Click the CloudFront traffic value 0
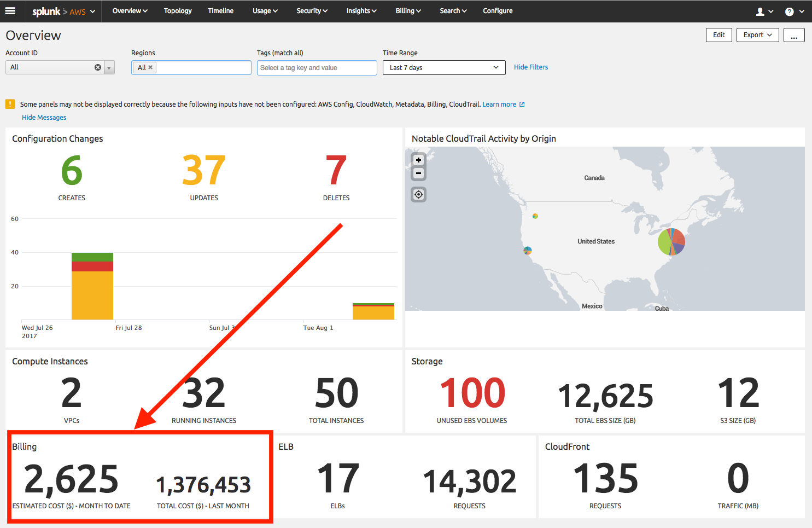The image size is (812, 528). click(x=738, y=479)
